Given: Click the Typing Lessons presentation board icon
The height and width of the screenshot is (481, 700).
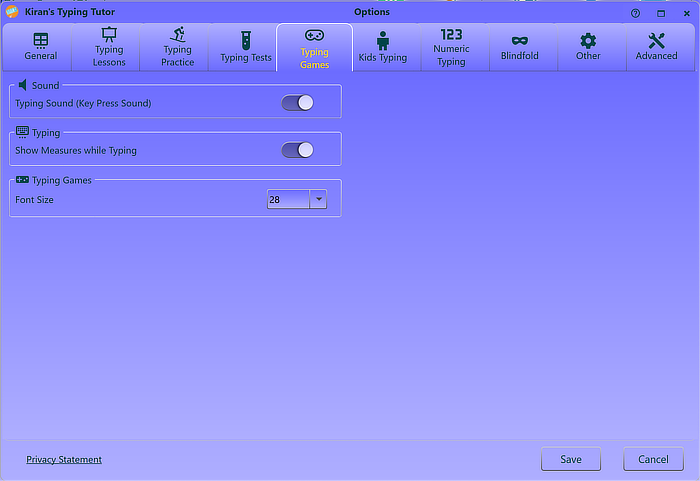Looking at the screenshot, I should [109, 34].
